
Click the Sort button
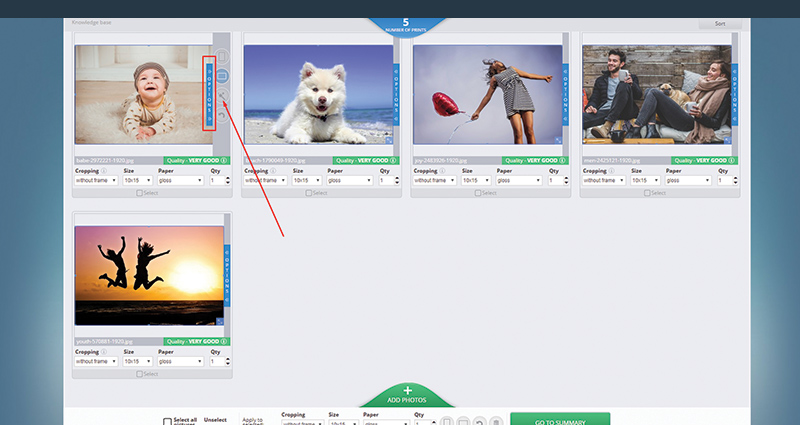point(720,23)
